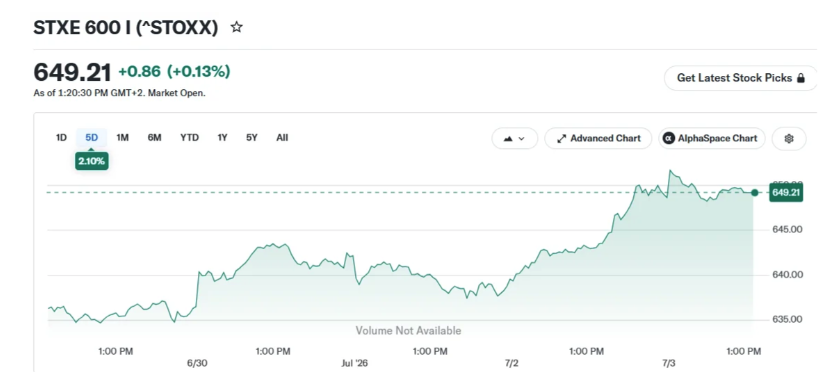The width and height of the screenshot is (834, 386).
Task: Click the 649.21 current price label on axis
Action: pos(786,192)
